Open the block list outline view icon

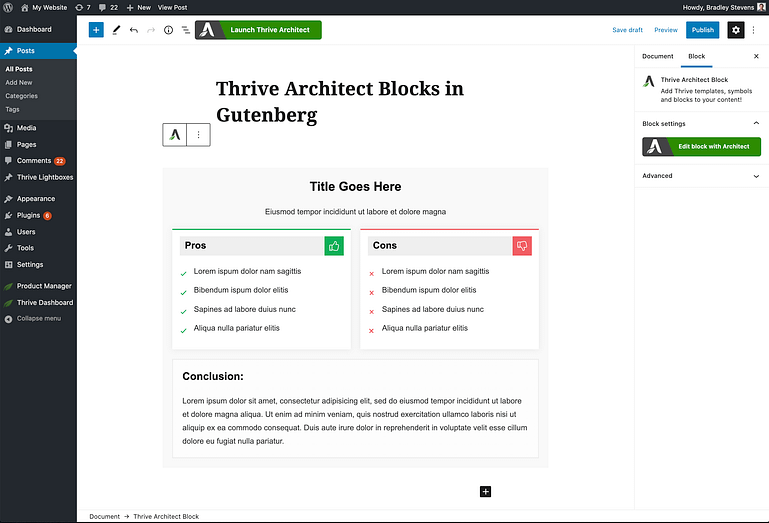coord(185,30)
